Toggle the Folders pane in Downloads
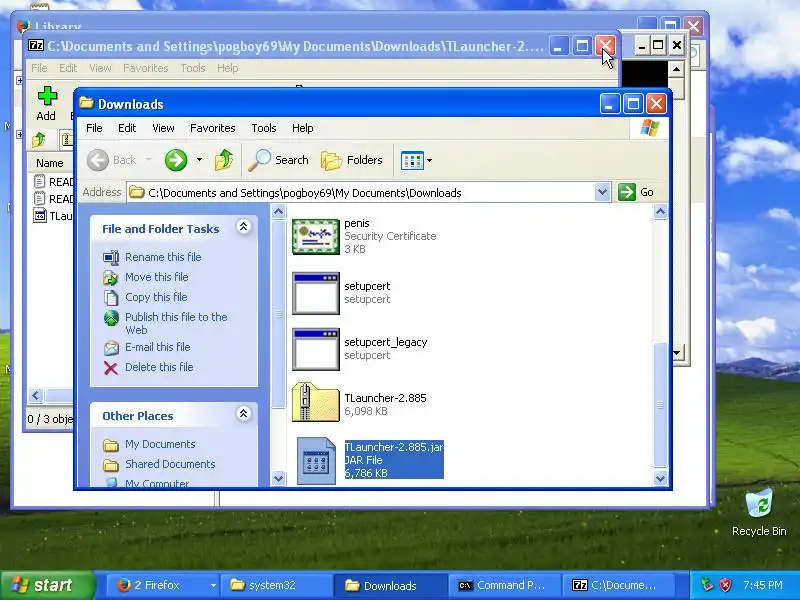 352,160
